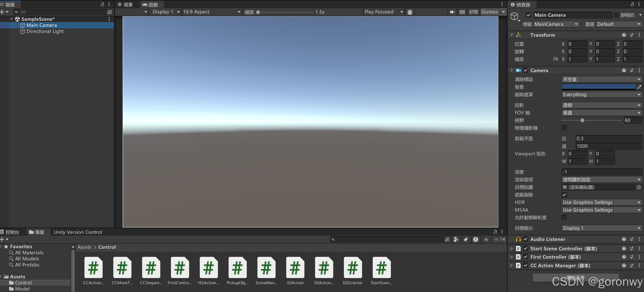644x292 pixels.
Task: Select the background color eyedropper icon
Action: [x=640, y=87]
